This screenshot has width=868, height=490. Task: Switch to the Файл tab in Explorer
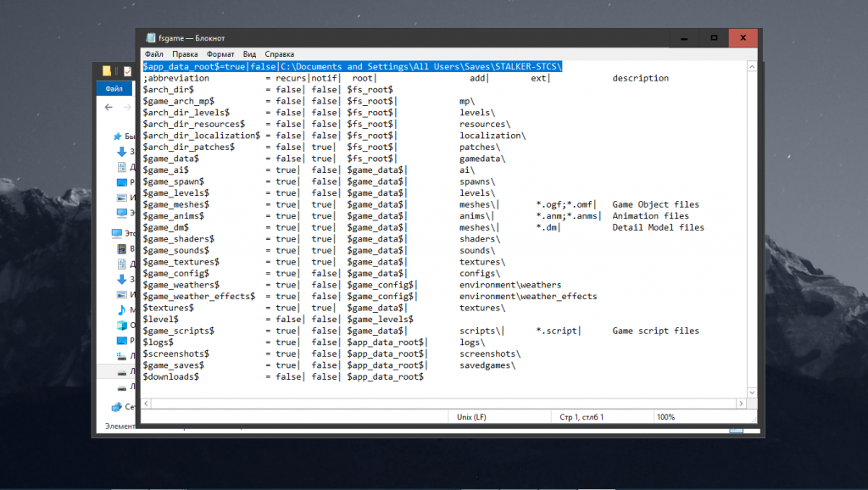click(x=113, y=89)
